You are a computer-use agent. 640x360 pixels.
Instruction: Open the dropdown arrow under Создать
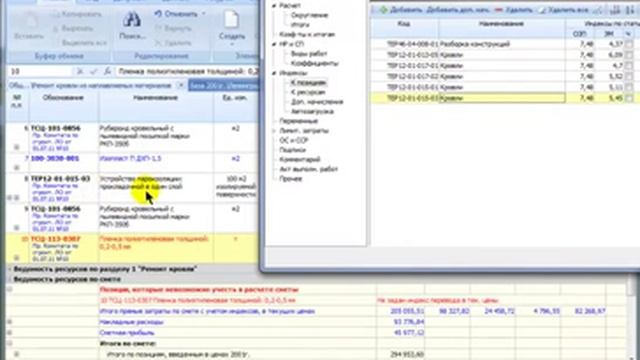pos(232,44)
